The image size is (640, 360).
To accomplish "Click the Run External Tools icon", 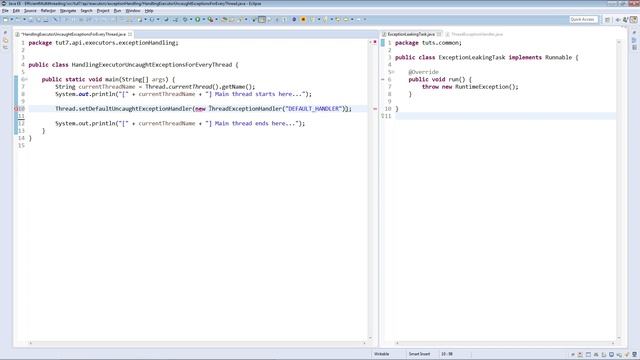I will pos(211,19).
